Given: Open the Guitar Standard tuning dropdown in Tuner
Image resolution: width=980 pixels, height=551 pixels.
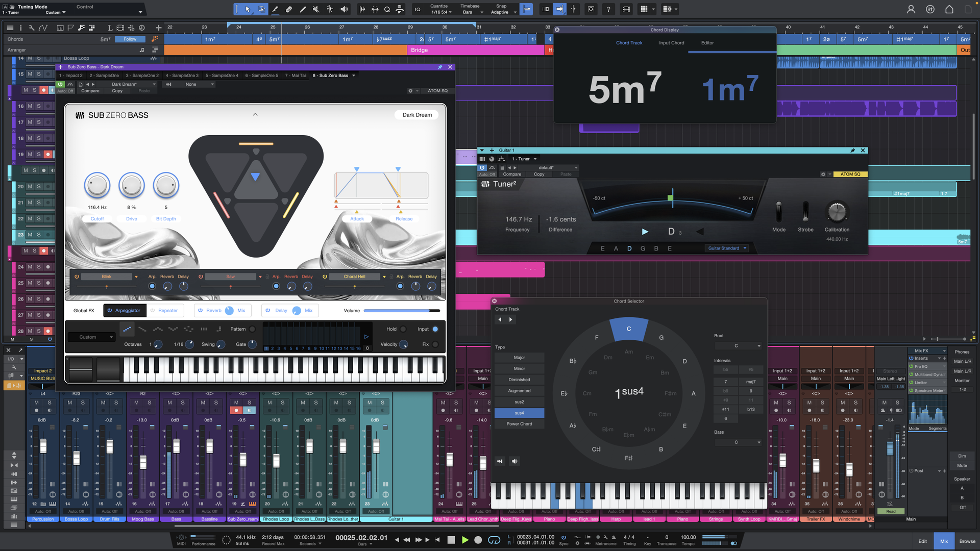Looking at the screenshot, I should 727,248.
